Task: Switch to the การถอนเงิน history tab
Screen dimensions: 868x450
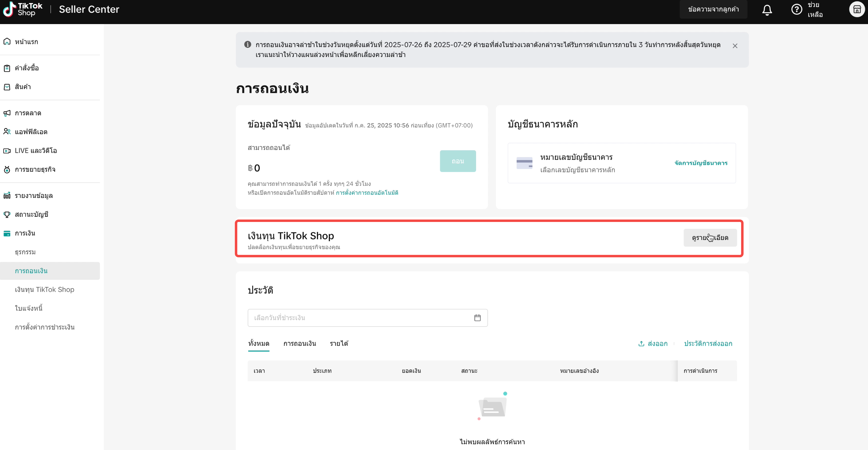Action: pos(299,344)
